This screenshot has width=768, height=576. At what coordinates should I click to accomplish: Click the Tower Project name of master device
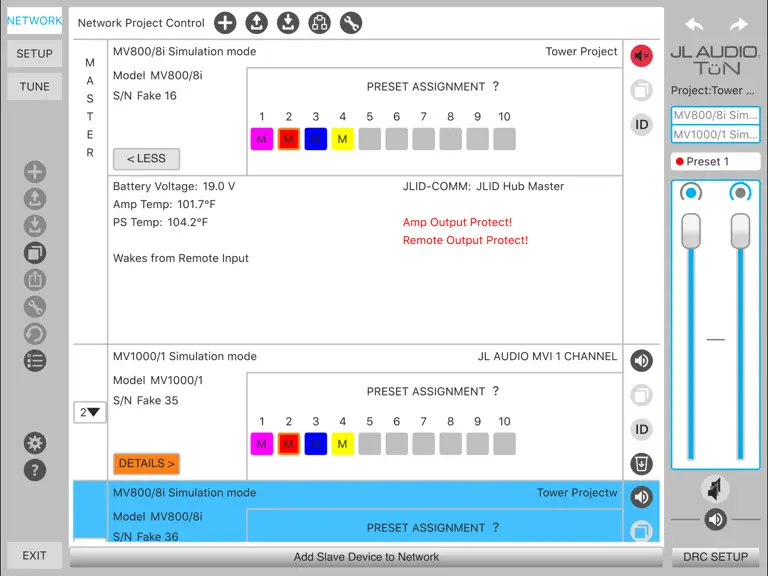point(581,51)
